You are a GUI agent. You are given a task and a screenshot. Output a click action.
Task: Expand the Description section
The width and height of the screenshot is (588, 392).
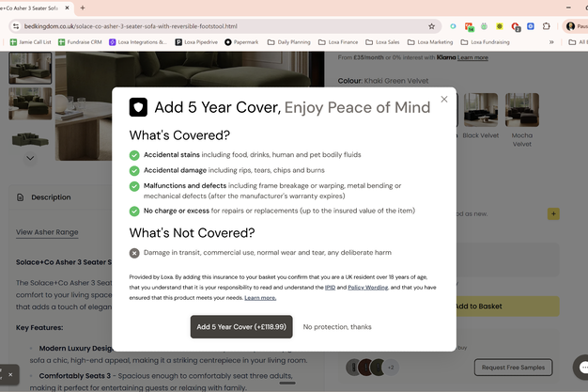coord(51,197)
